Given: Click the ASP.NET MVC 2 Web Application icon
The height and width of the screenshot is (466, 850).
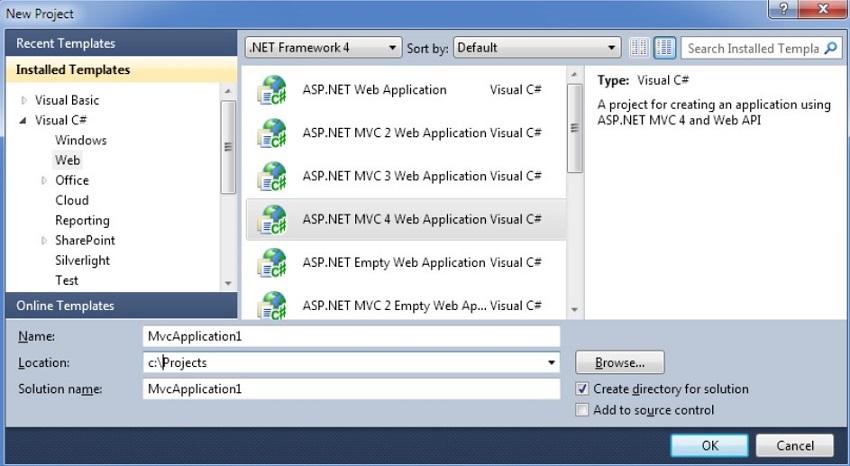Looking at the screenshot, I should [272, 133].
